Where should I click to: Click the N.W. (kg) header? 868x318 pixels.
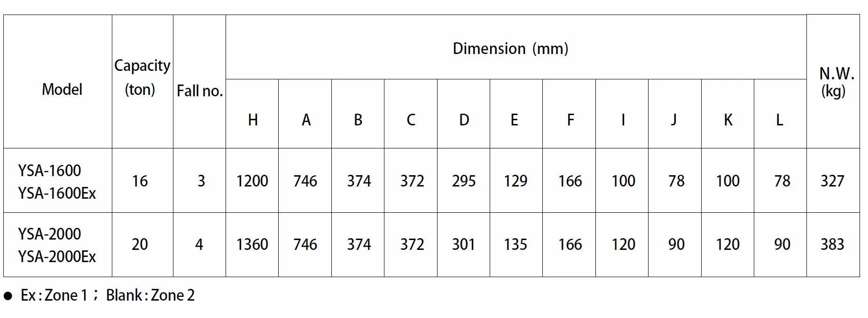(x=836, y=81)
